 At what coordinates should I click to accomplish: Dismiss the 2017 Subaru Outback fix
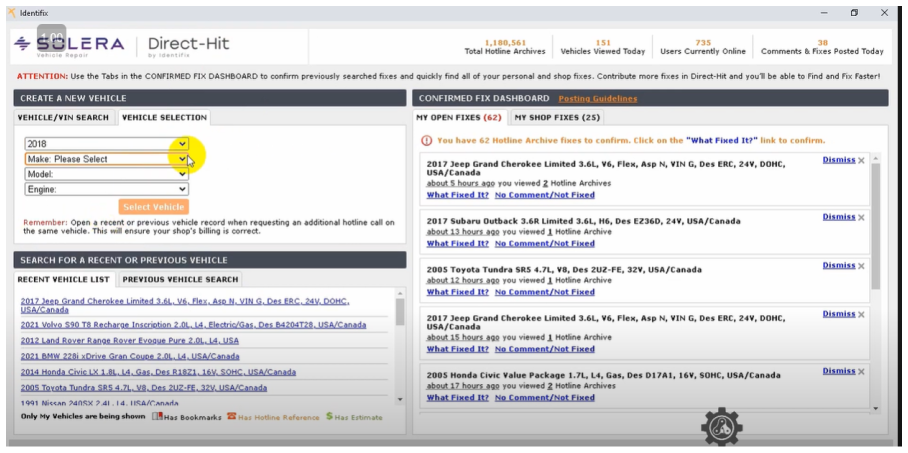pyautogui.click(x=839, y=217)
